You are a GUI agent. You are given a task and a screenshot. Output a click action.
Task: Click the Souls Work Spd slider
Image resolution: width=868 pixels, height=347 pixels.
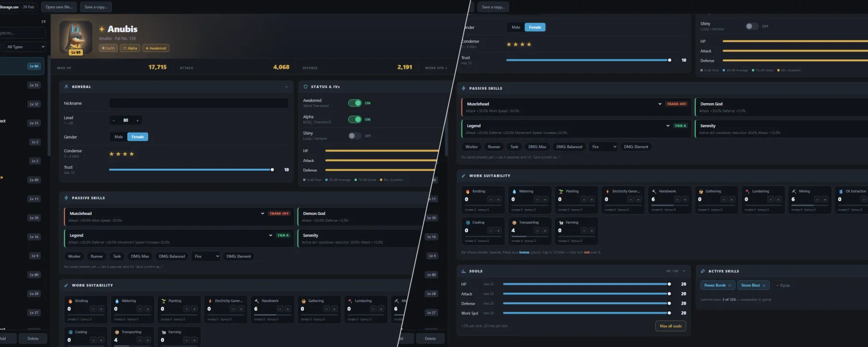[586, 313]
